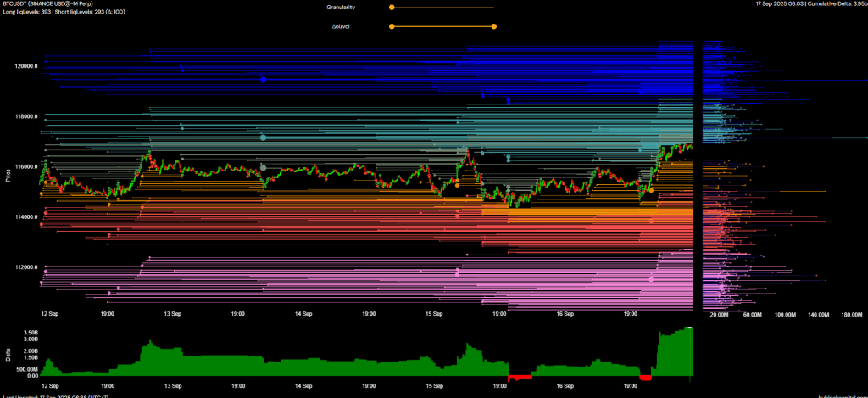Click the Granularity label
The width and height of the screenshot is (868, 398).
341,7
